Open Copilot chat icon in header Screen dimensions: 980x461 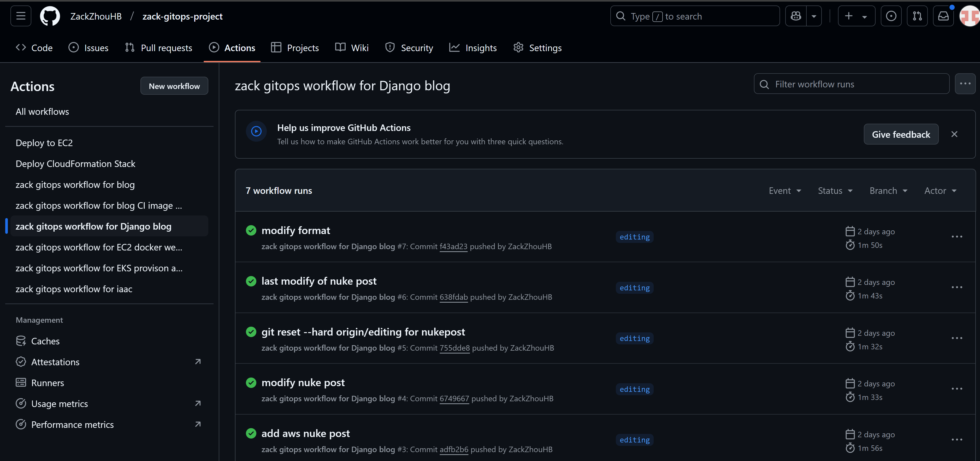pos(796,16)
